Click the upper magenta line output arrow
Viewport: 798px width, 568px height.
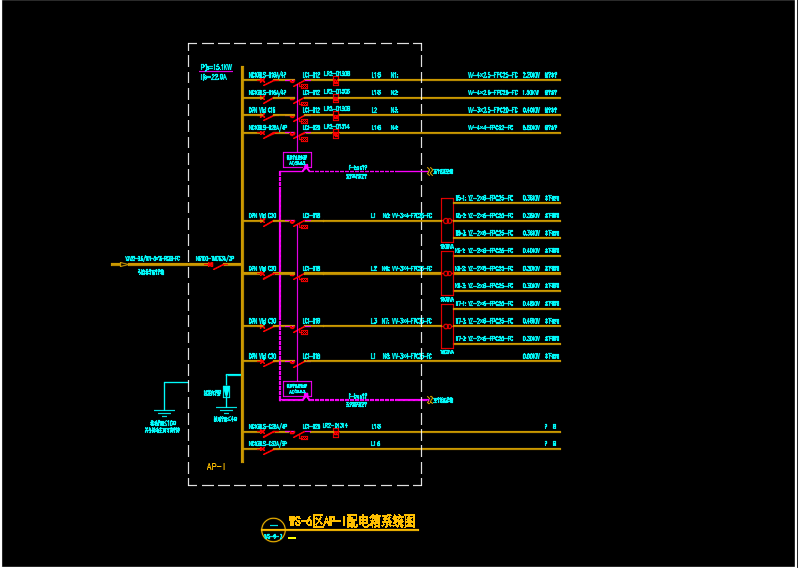point(431,172)
